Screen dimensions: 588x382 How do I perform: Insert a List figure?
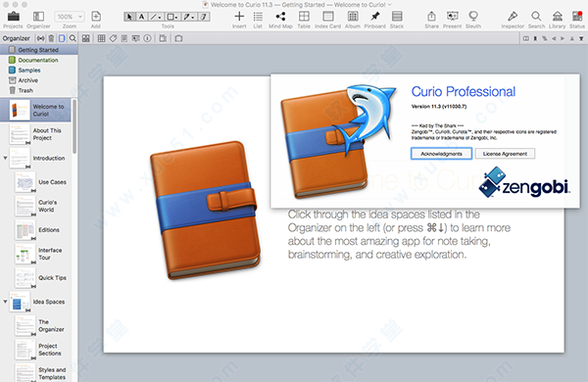point(258,20)
